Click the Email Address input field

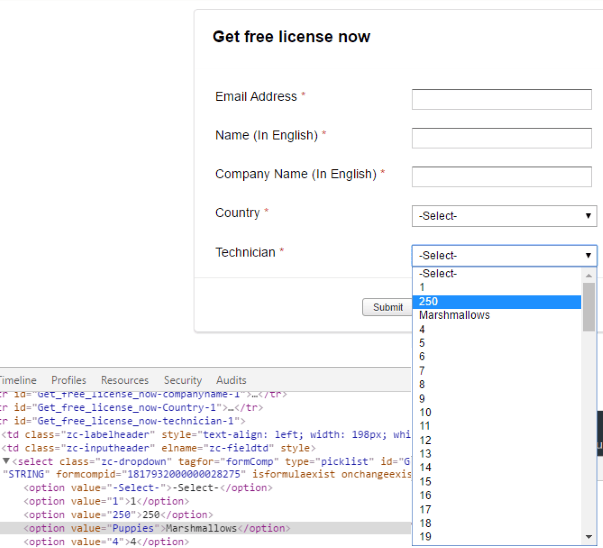(501, 99)
